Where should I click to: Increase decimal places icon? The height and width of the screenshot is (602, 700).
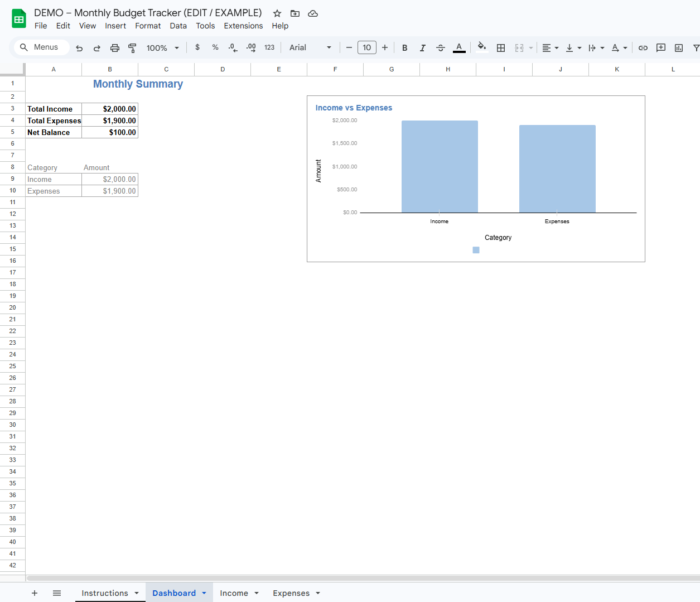click(x=251, y=47)
